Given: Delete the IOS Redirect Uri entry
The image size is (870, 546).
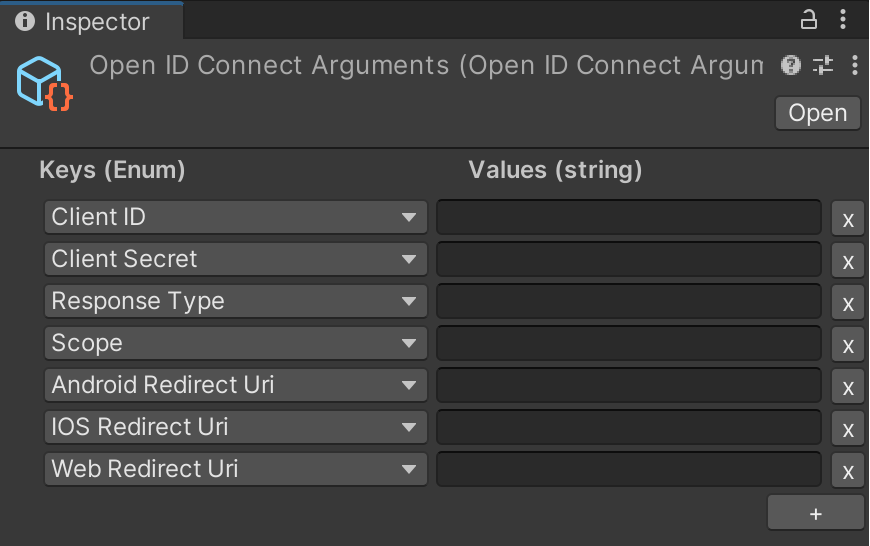Looking at the screenshot, I should point(847,429).
